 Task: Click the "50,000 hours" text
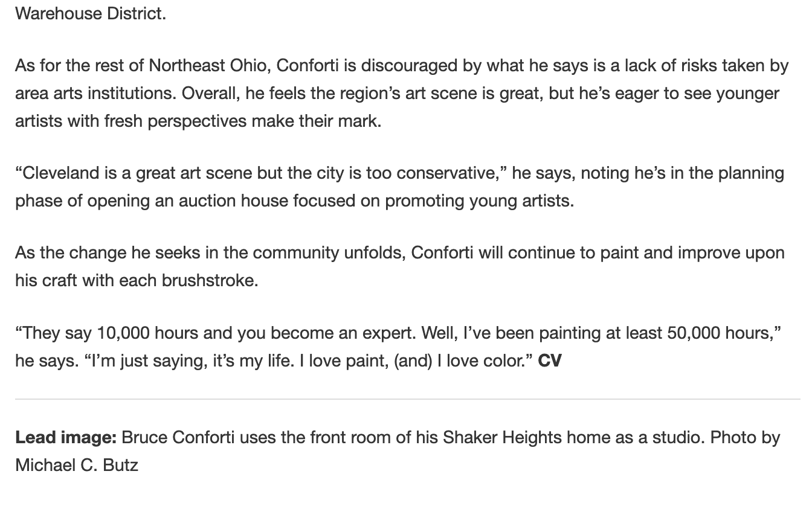pos(720,333)
